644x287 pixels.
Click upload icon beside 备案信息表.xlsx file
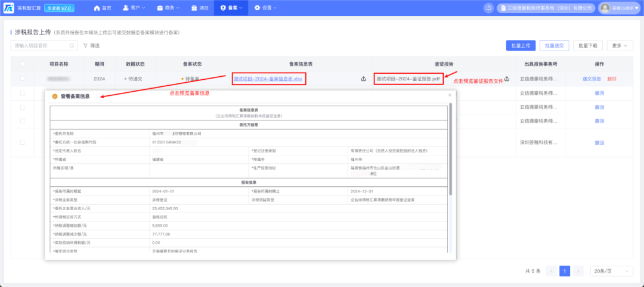click(x=363, y=79)
